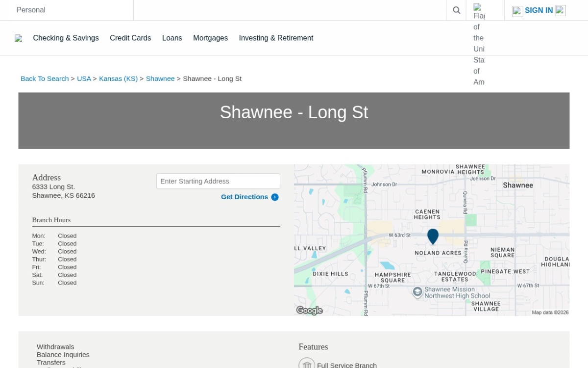Image resolution: width=588 pixels, height=368 pixels.
Task: Open Investing & Retirement menu
Action: click(x=276, y=38)
